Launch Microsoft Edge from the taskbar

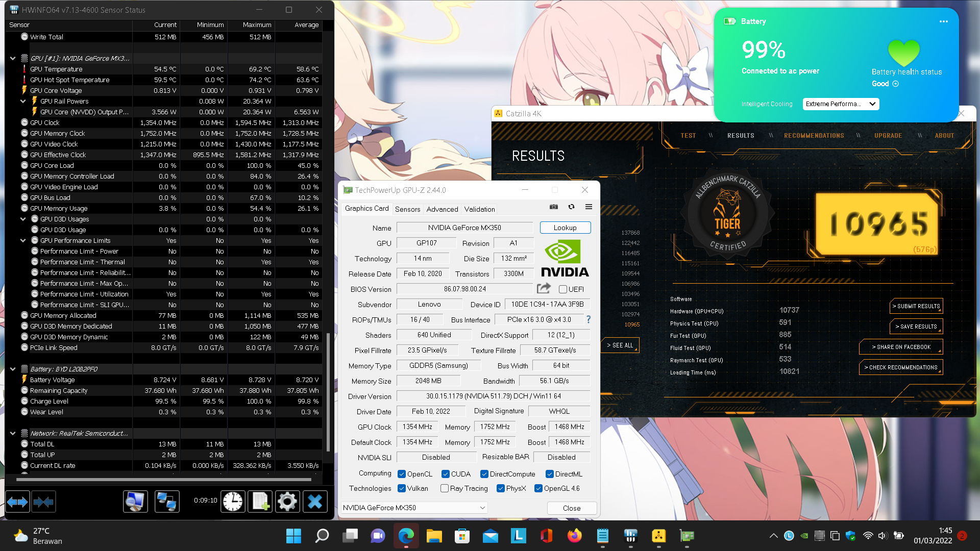[x=406, y=536]
